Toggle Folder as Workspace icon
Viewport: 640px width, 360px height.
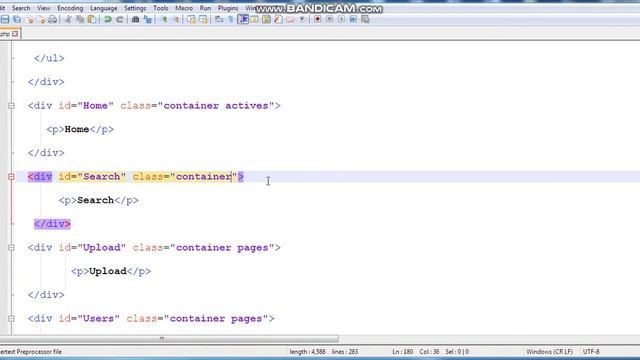(x=290, y=19)
